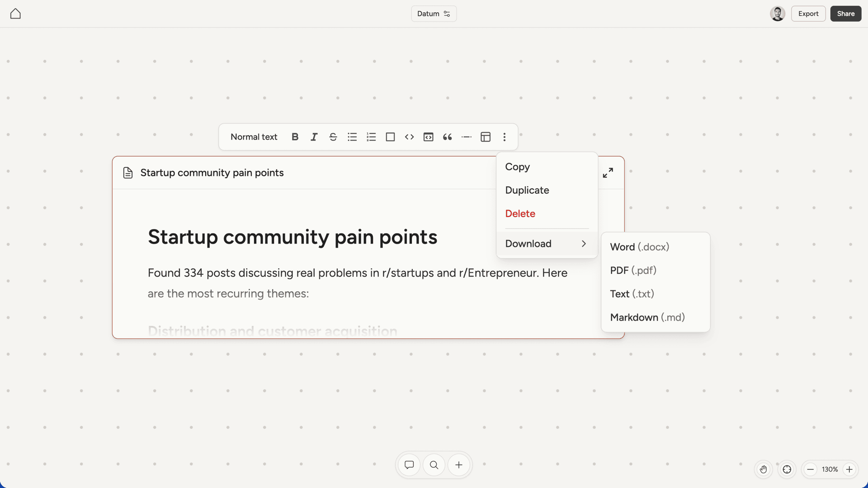The image size is (868, 488).
Task: Insert a code block
Action: pyautogui.click(x=428, y=137)
